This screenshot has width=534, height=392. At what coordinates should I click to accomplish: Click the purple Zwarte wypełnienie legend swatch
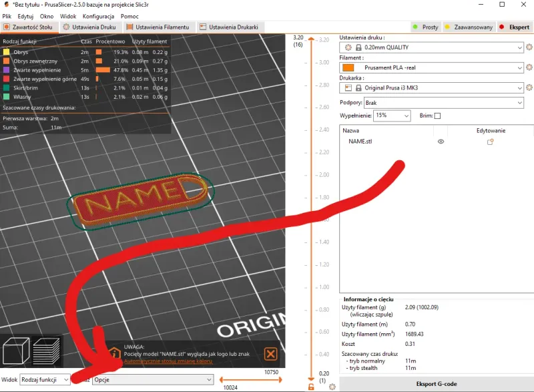click(x=7, y=70)
